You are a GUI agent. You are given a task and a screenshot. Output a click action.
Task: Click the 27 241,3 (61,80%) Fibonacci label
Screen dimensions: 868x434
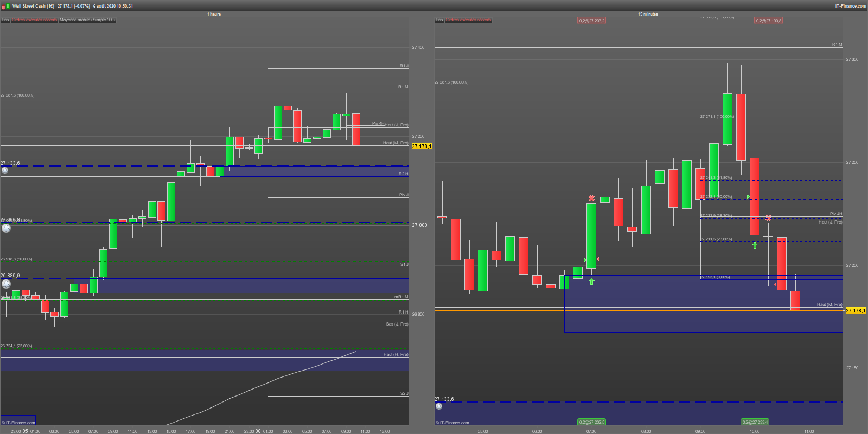point(716,177)
